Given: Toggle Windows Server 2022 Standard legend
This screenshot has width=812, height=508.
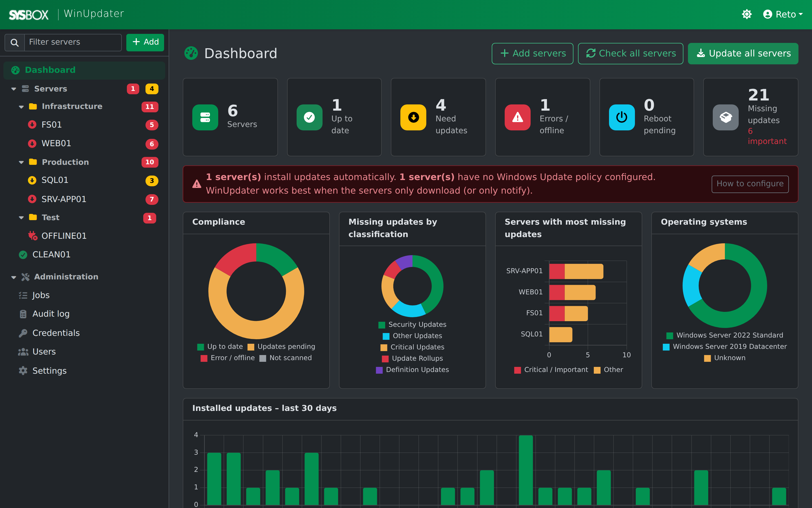Looking at the screenshot, I should pos(725,335).
